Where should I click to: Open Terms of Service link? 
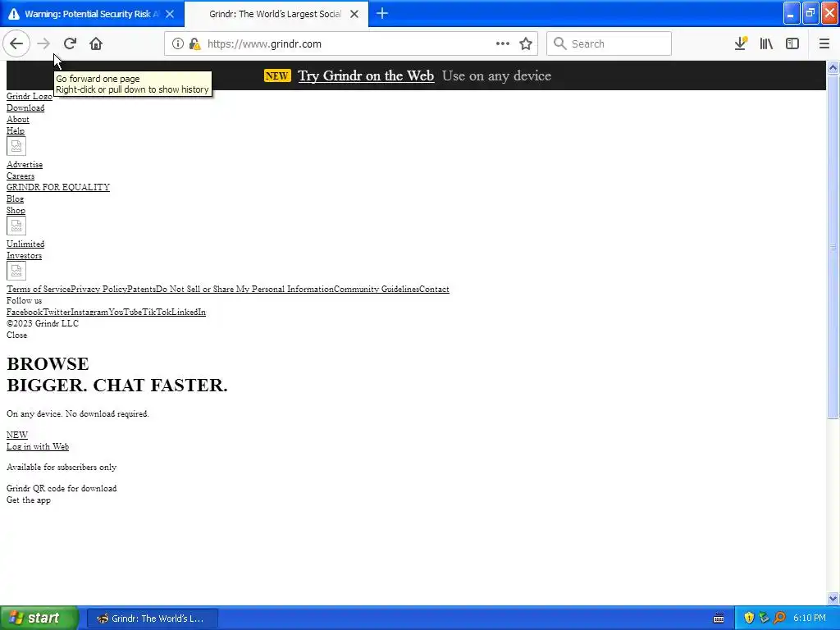point(39,289)
